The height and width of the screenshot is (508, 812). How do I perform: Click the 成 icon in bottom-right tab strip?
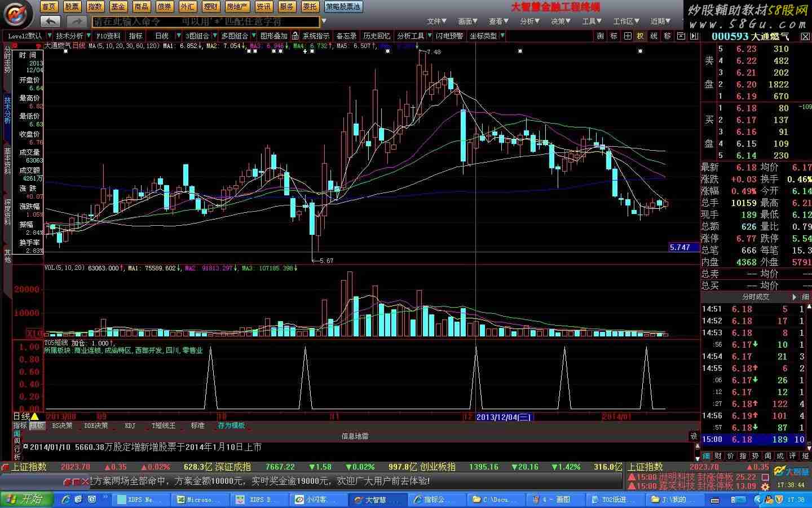(x=780, y=456)
